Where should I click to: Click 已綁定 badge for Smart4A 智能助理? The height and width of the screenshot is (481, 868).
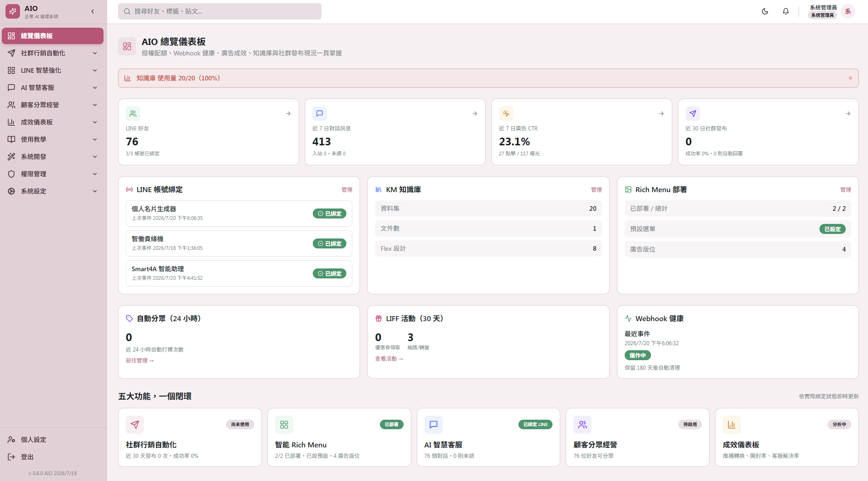click(x=330, y=273)
